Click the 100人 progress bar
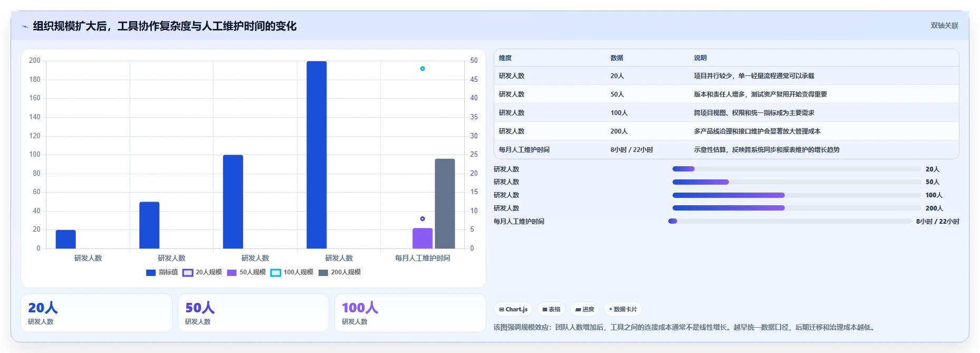 pos(796,195)
